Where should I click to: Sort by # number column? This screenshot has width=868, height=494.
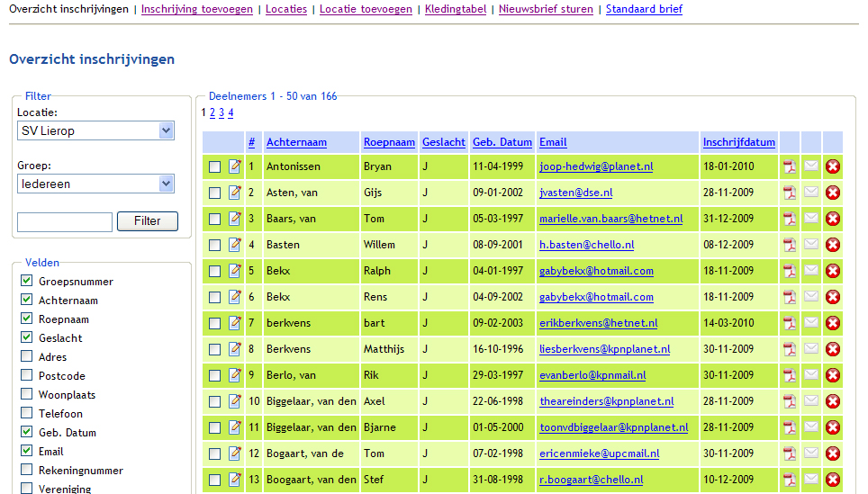tap(251, 142)
